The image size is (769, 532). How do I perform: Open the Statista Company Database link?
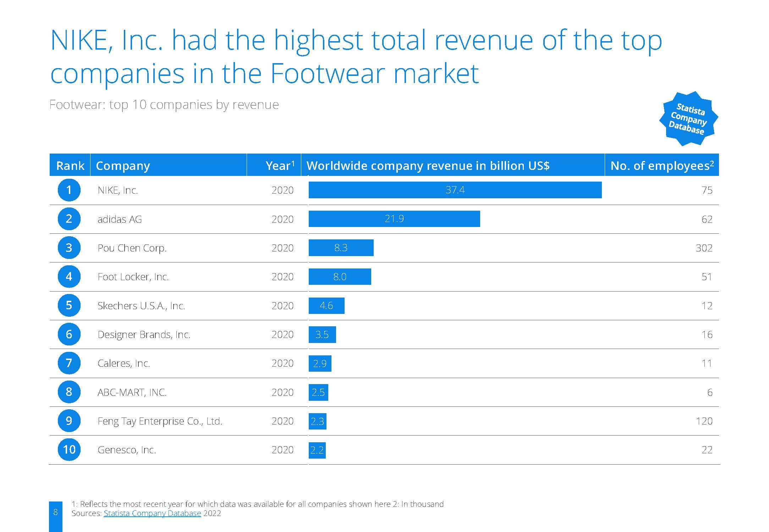pos(152,513)
